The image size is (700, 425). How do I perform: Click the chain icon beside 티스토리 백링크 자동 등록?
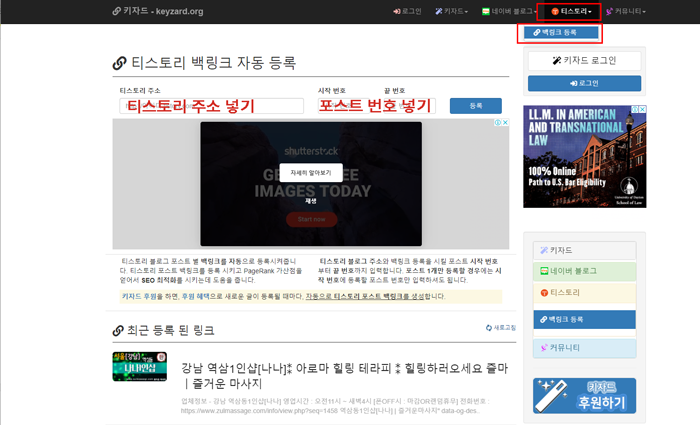pos(119,63)
